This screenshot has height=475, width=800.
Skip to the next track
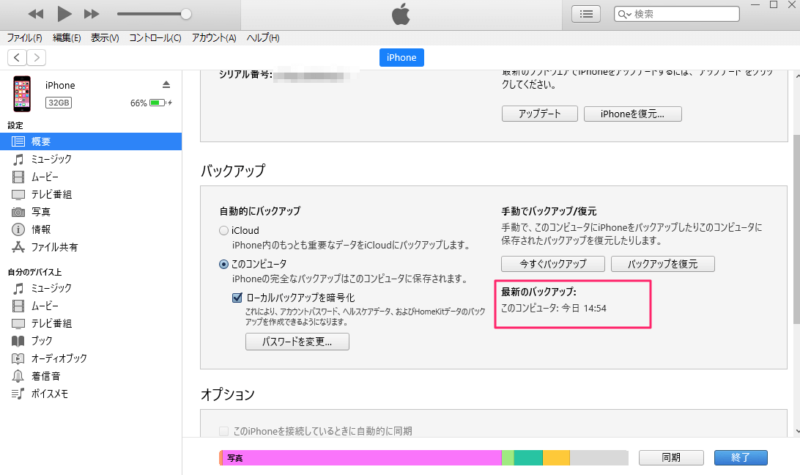click(x=92, y=14)
